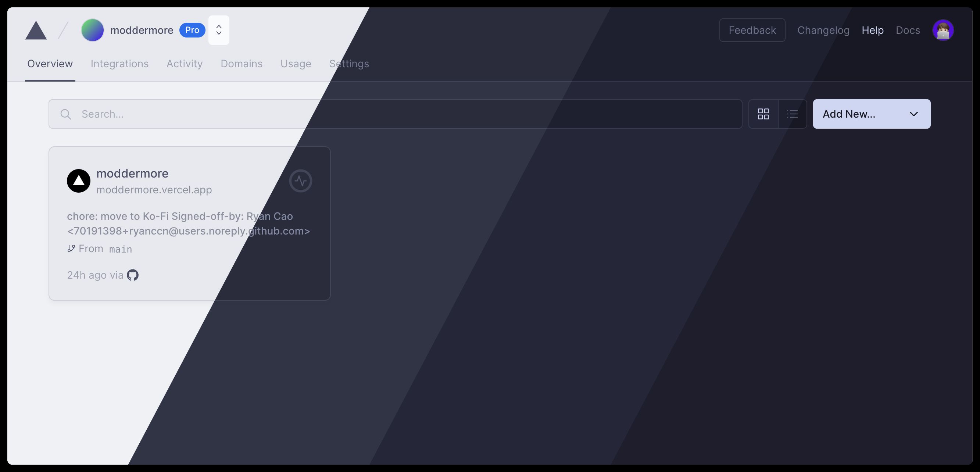
Task: Select the Settings tab
Action: [349, 63]
